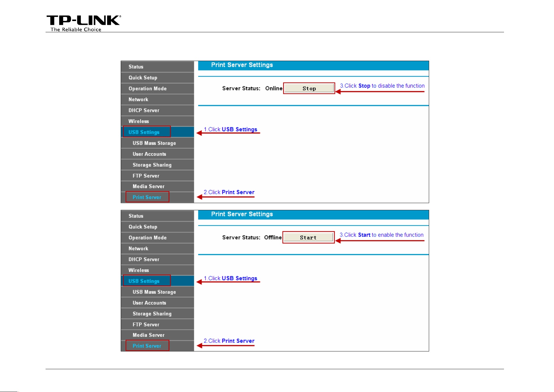Expand USB Settings in the upper sidebar
The width and height of the screenshot is (554, 392).
(157, 132)
